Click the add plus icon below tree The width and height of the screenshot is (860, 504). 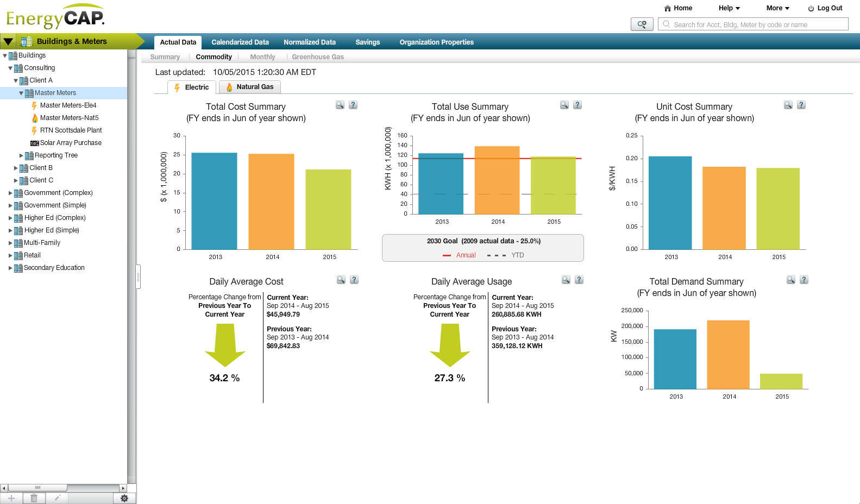(11, 498)
